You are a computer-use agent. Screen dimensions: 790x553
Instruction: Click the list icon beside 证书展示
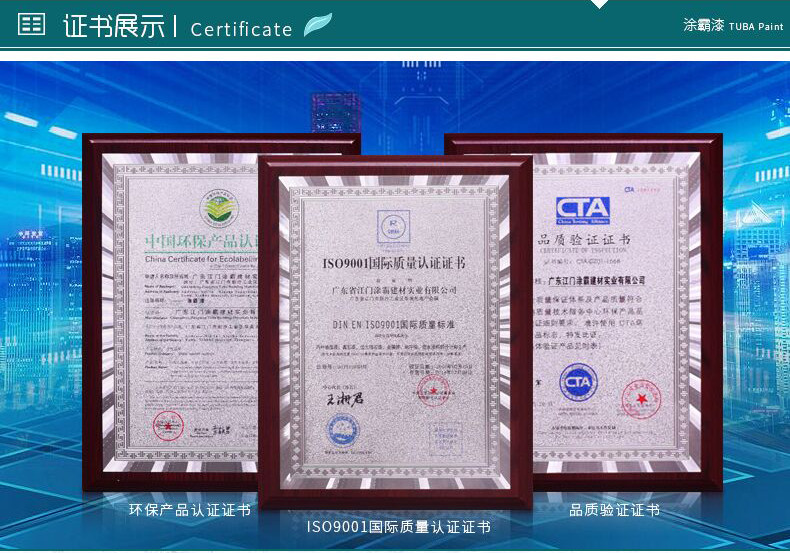click(32, 25)
